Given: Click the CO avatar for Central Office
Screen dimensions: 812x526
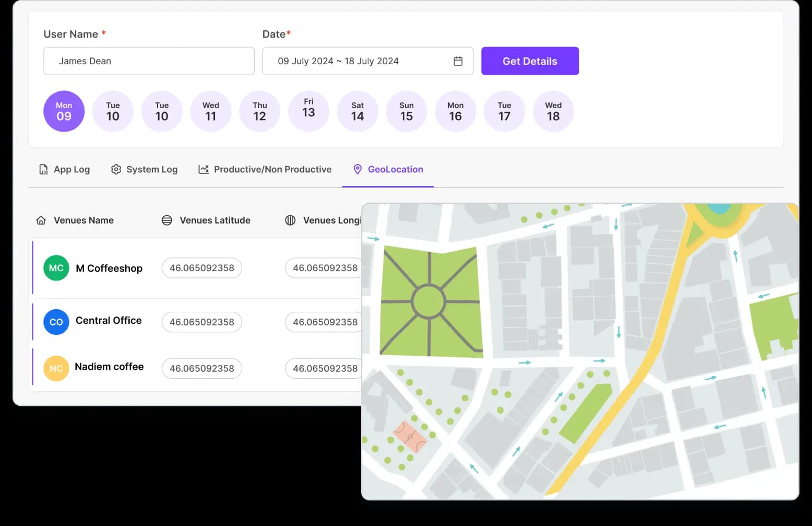Looking at the screenshot, I should 56,322.
